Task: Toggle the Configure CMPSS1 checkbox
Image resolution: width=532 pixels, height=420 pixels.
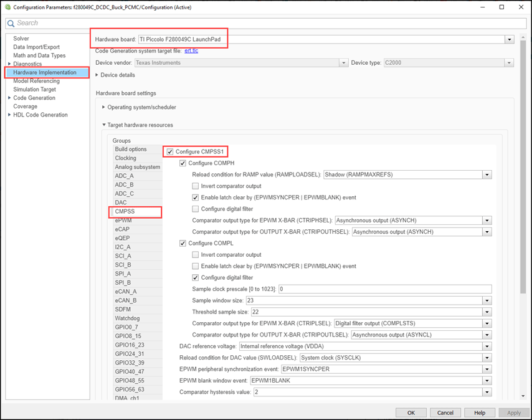Action: point(170,151)
